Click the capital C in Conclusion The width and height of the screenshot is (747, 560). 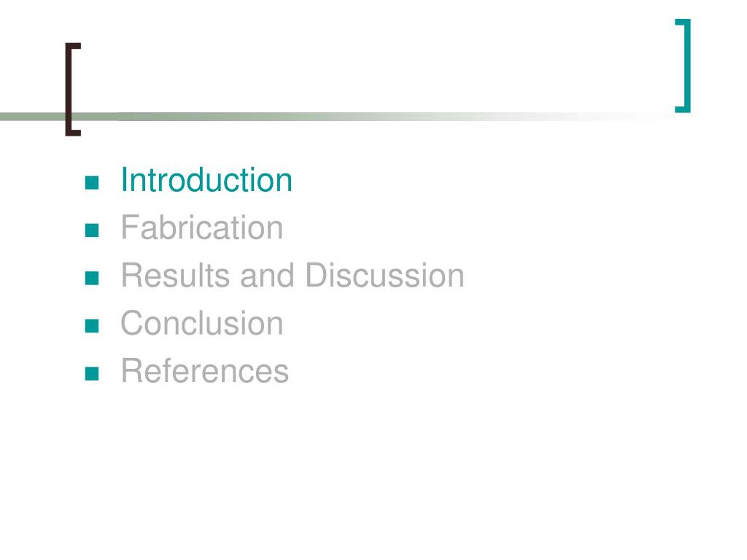[x=133, y=323]
